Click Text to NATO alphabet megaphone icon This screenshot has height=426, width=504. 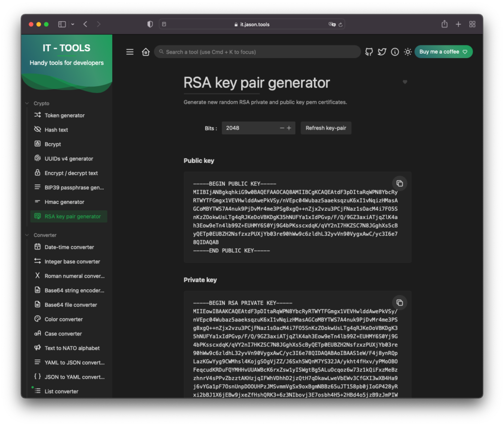click(x=37, y=348)
